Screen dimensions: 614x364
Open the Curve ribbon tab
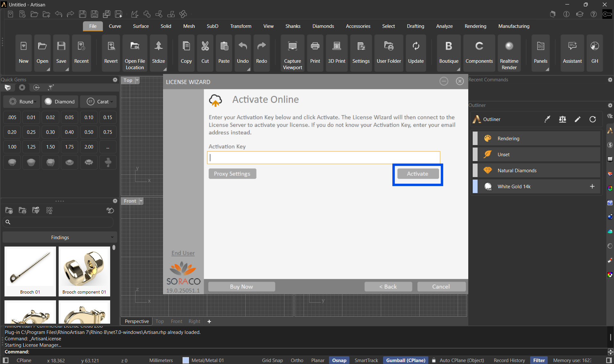click(x=115, y=26)
